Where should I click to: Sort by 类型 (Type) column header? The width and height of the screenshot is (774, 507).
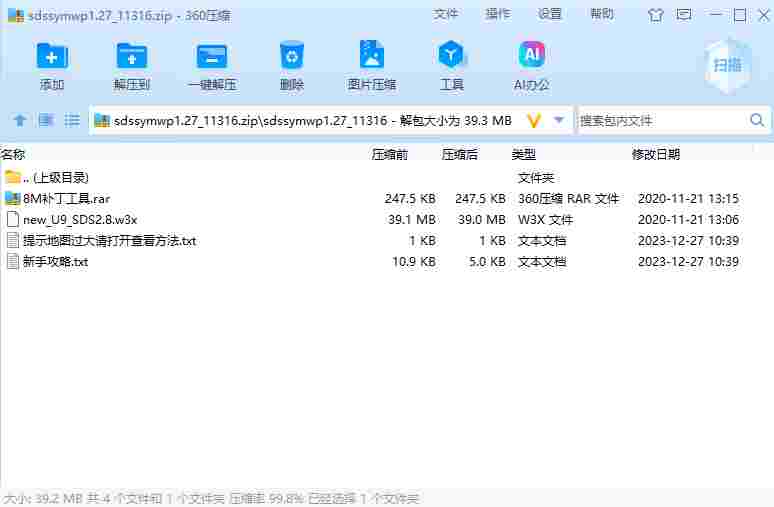point(524,155)
